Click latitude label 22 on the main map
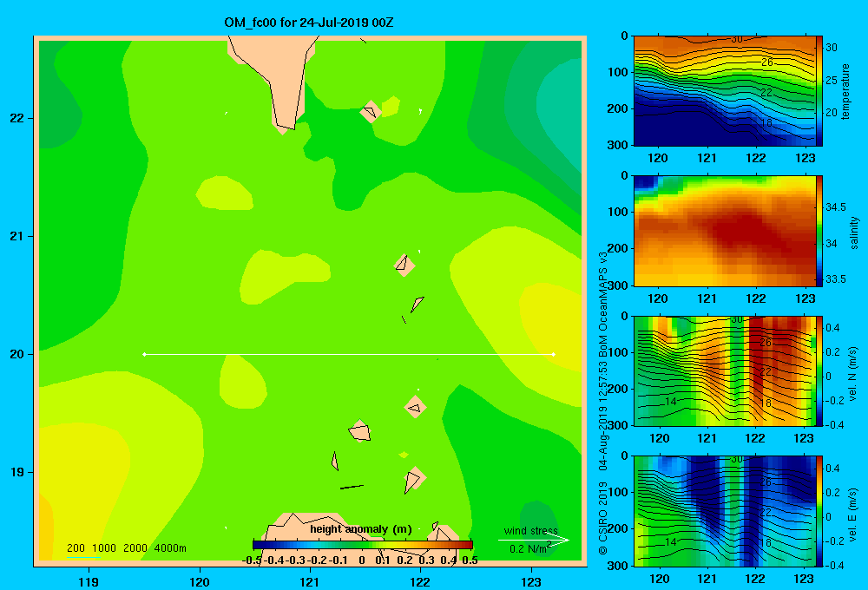The image size is (868, 590). [16, 119]
